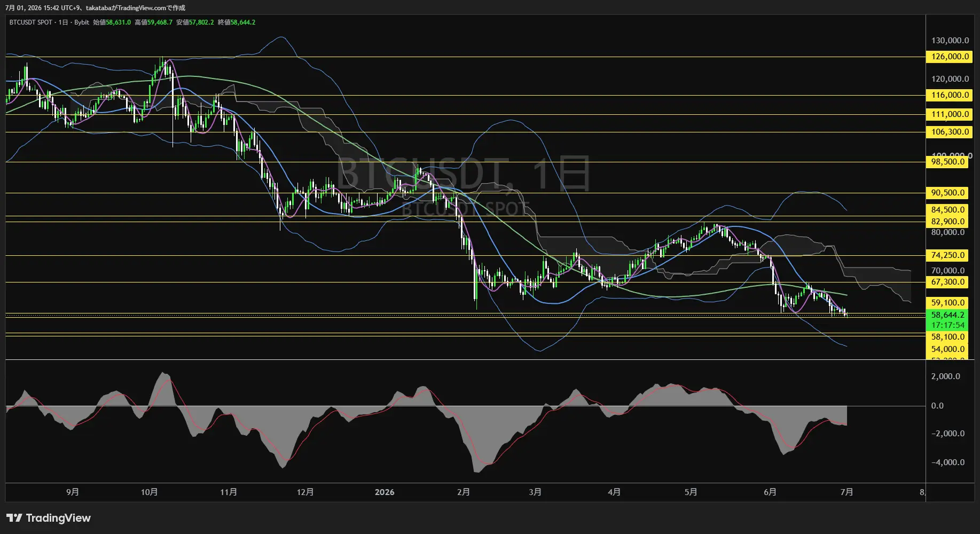
Task: Click the 130,000.0 price axis value
Action: pyautogui.click(x=950, y=41)
